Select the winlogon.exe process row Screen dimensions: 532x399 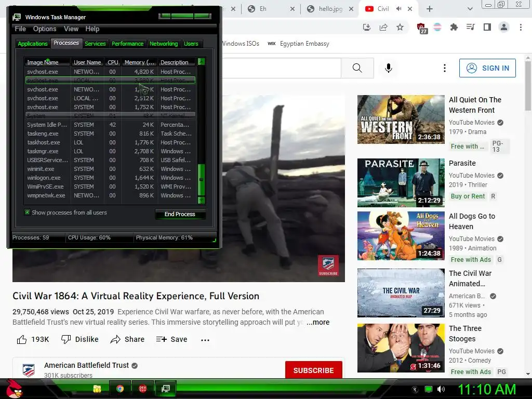click(x=110, y=178)
